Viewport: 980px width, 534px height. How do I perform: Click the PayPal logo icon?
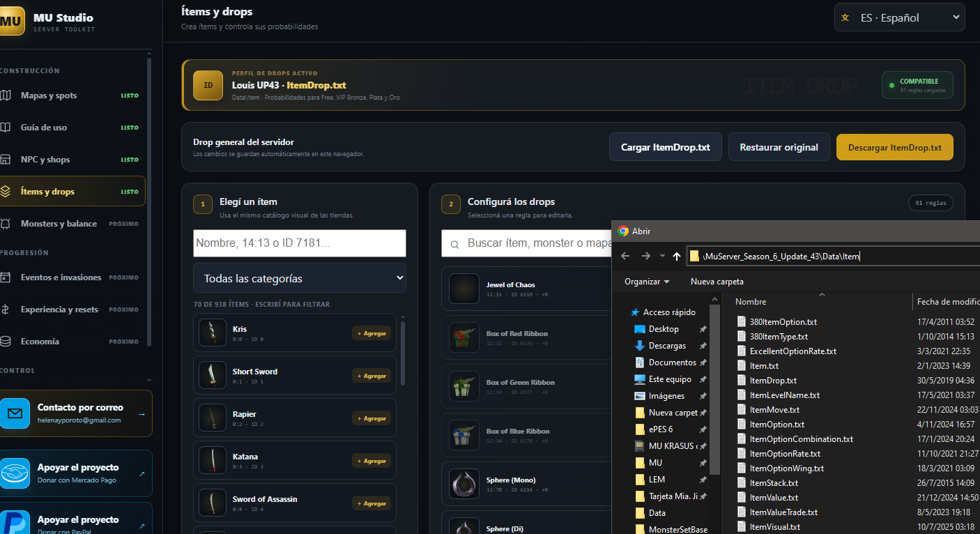pyautogui.click(x=15, y=523)
